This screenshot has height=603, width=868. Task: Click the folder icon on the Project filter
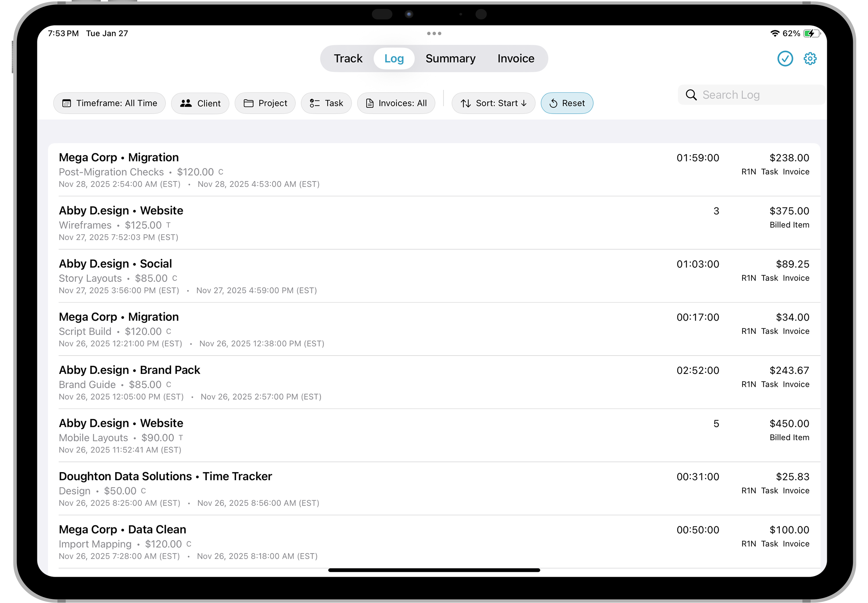click(249, 103)
